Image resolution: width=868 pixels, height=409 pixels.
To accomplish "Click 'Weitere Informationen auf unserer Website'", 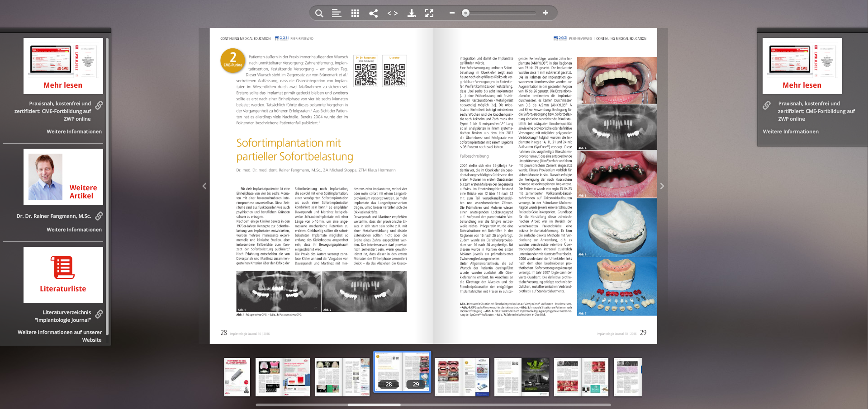I will 60,336.
